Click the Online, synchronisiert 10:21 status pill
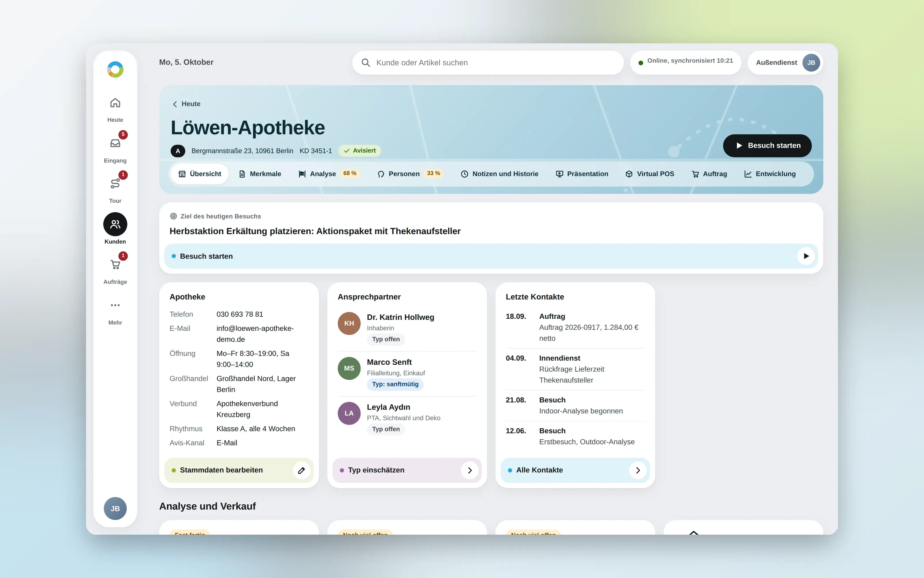Screen dimensions: 924x578 coord(686,63)
